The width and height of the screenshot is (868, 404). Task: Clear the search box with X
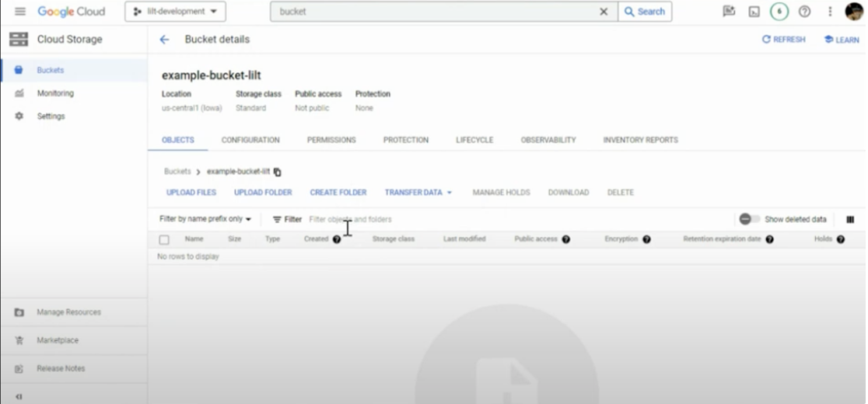pos(604,12)
